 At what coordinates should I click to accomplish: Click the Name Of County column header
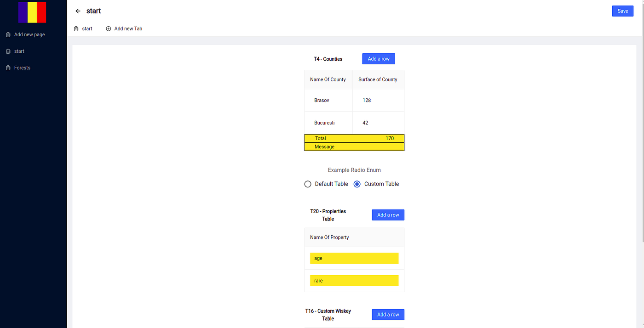coord(328,79)
